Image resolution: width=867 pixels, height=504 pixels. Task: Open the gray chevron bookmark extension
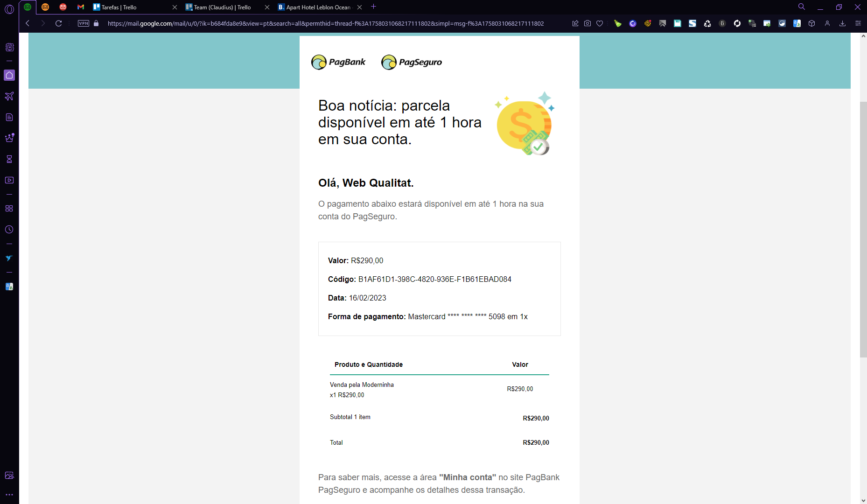coord(663,23)
